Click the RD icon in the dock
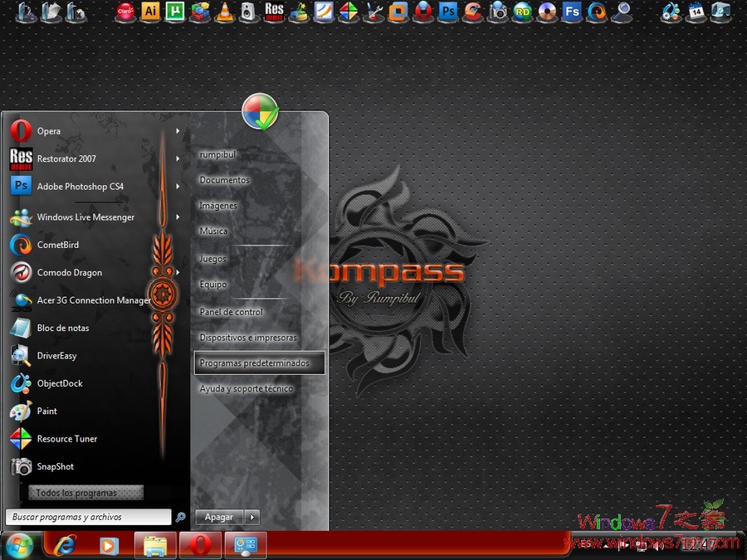Screen dimensions: 747x560 click(x=523, y=13)
